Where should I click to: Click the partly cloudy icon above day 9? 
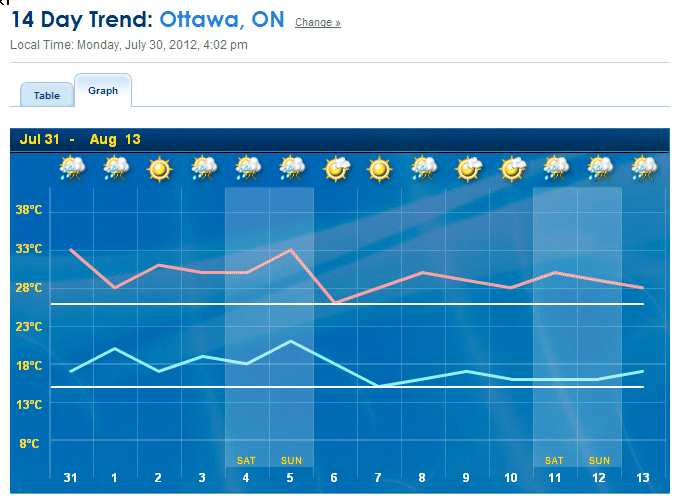pyautogui.click(x=469, y=169)
